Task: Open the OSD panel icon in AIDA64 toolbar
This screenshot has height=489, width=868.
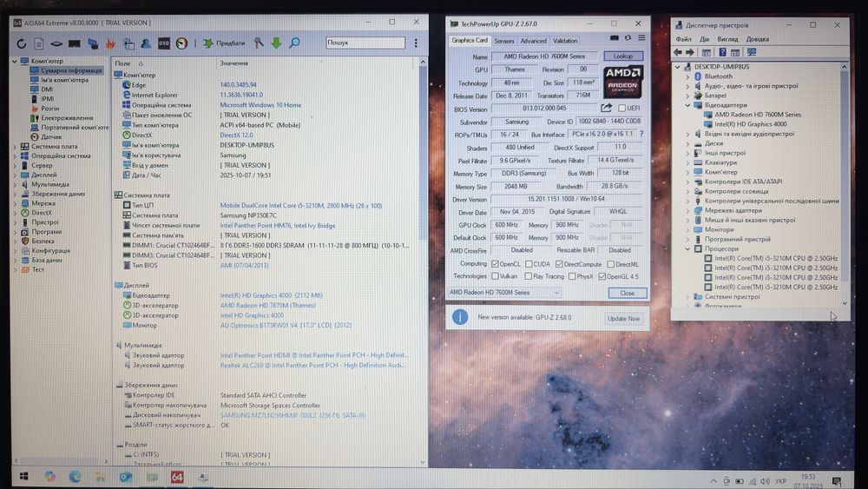Action: (x=164, y=43)
